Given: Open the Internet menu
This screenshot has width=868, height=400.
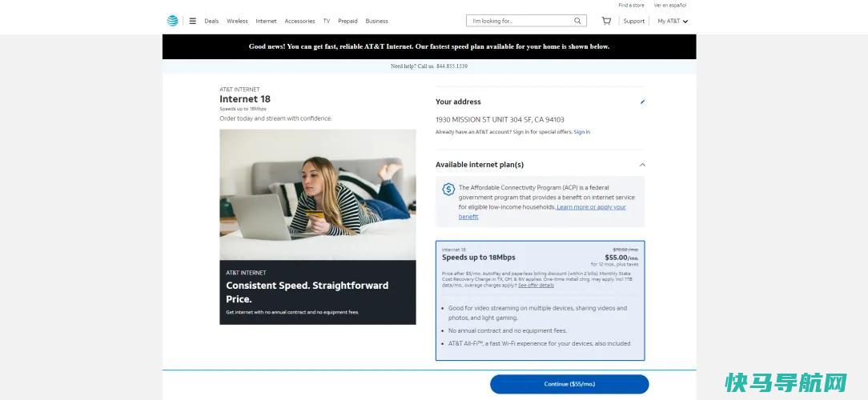Looking at the screenshot, I should coord(267,21).
